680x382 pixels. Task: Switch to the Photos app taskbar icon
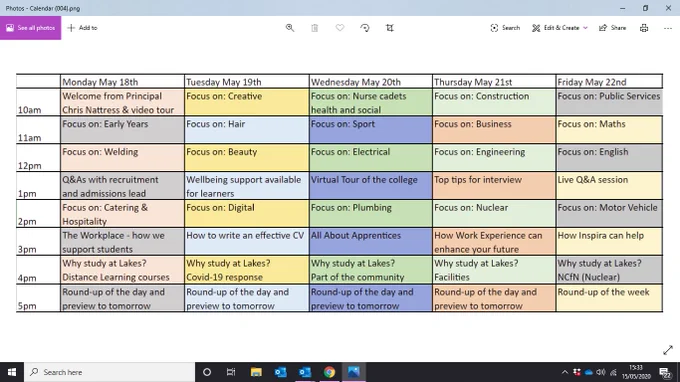[x=353, y=372]
